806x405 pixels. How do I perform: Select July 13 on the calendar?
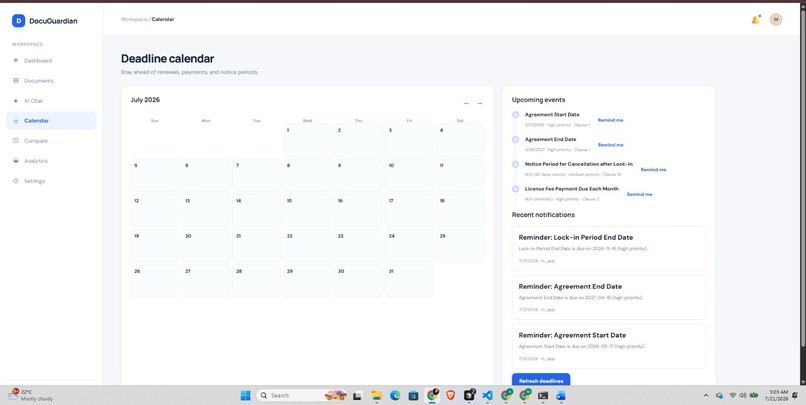[x=206, y=210]
